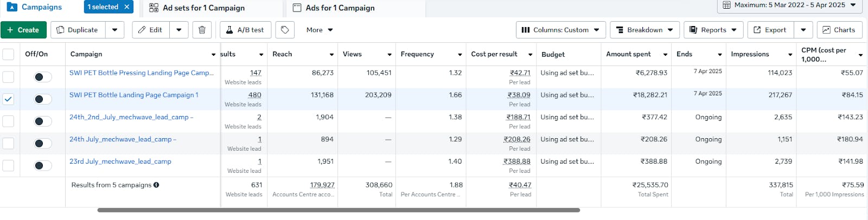This screenshot has width=868, height=220.
Task: Click the trash delete icon
Action: point(202,30)
